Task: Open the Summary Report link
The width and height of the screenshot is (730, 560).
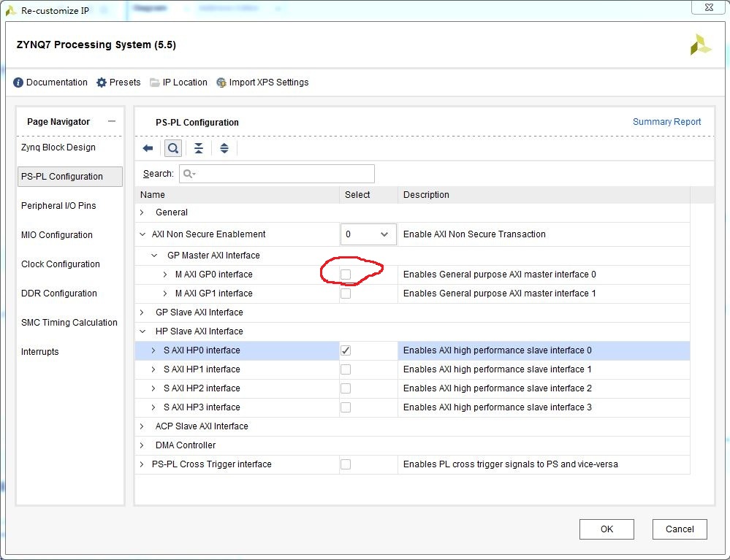Action: (x=666, y=122)
